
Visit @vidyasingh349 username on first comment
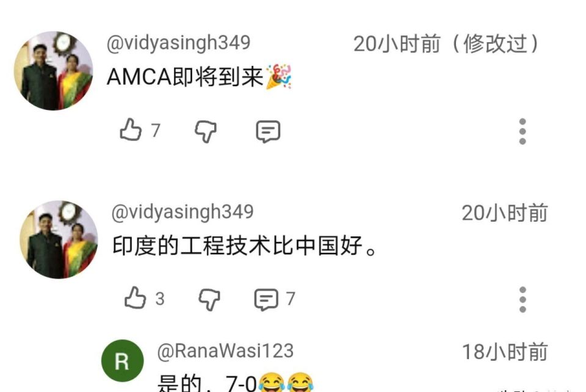[x=178, y=43]
